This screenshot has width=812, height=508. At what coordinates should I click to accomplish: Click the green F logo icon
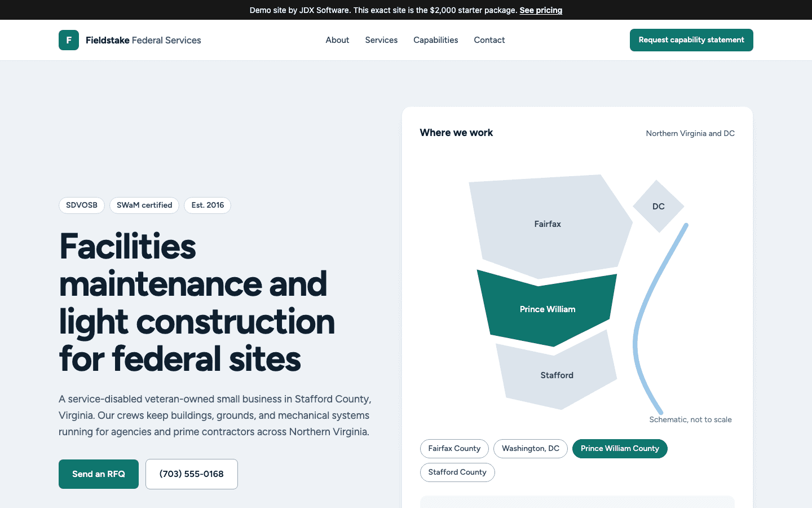point(69,40)
